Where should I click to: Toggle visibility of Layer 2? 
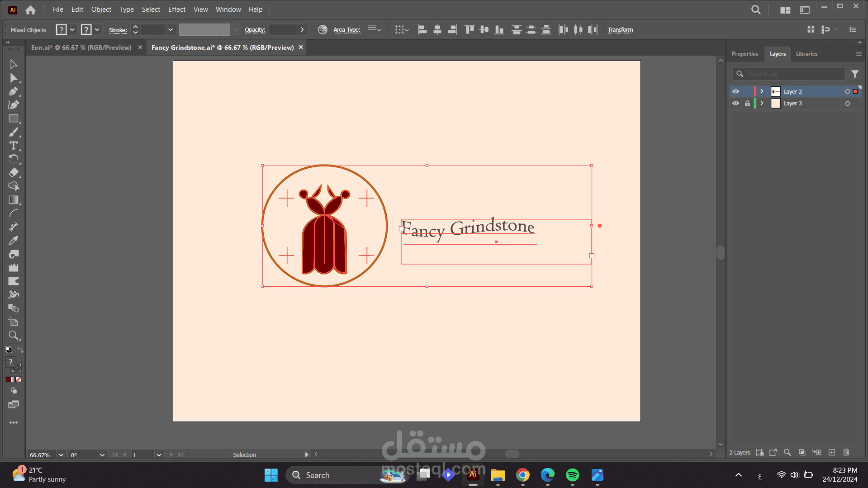pos(735,91)
